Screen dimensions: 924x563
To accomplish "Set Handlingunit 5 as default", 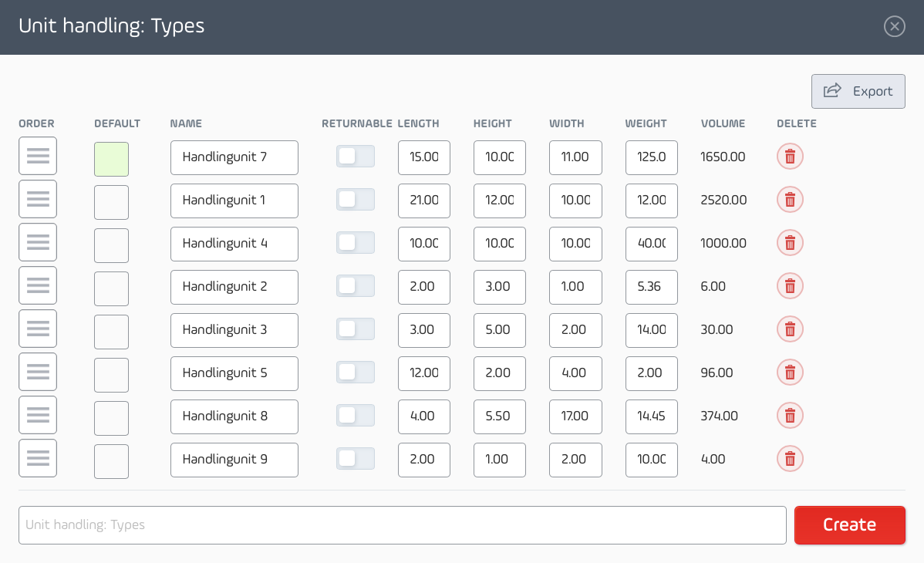I will [111, 375].
